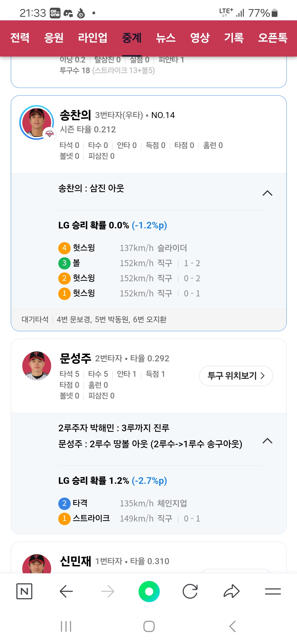The image size is (297, 644).
Task: Go to the 영상 tab
Action: tap(200, 38)
